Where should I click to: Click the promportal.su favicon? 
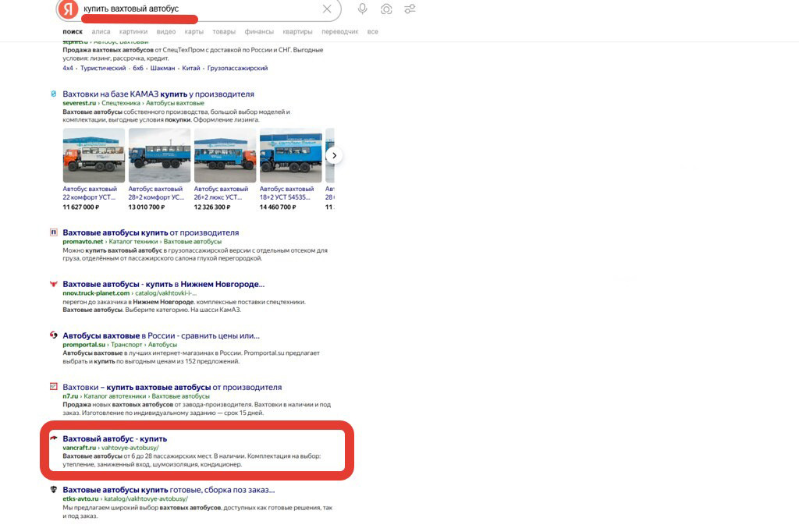[x=54, y=335]
